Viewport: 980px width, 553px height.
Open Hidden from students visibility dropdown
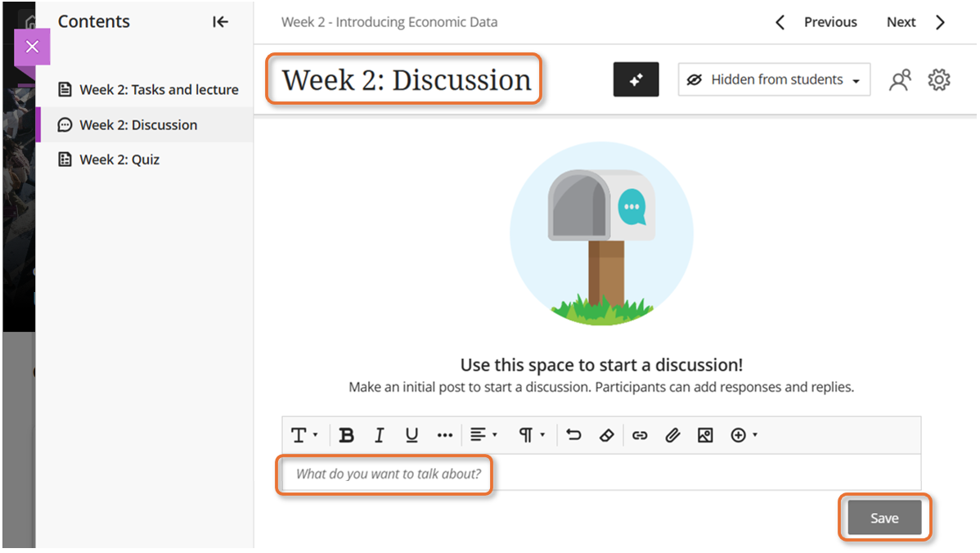click(x=773, y=80)
